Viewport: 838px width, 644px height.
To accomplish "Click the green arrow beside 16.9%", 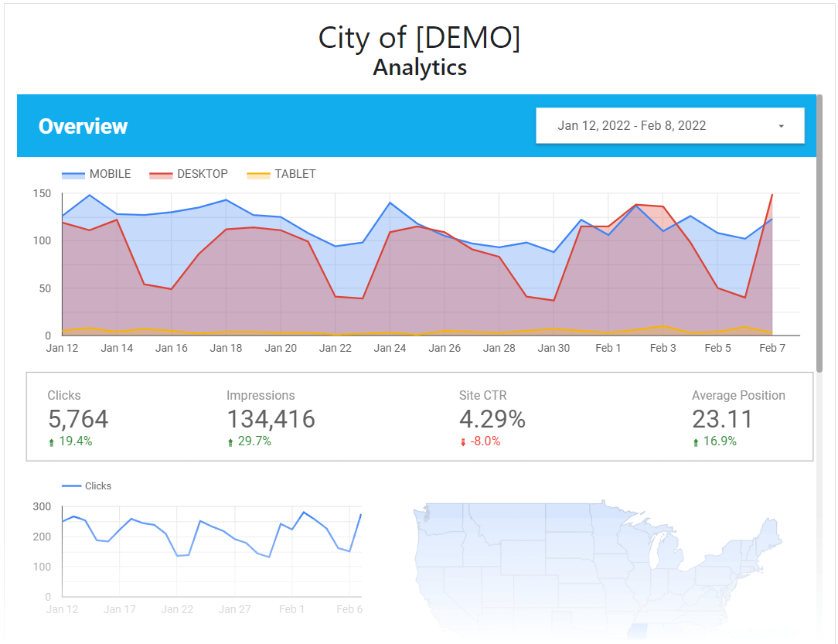I will tap(695, 441).
